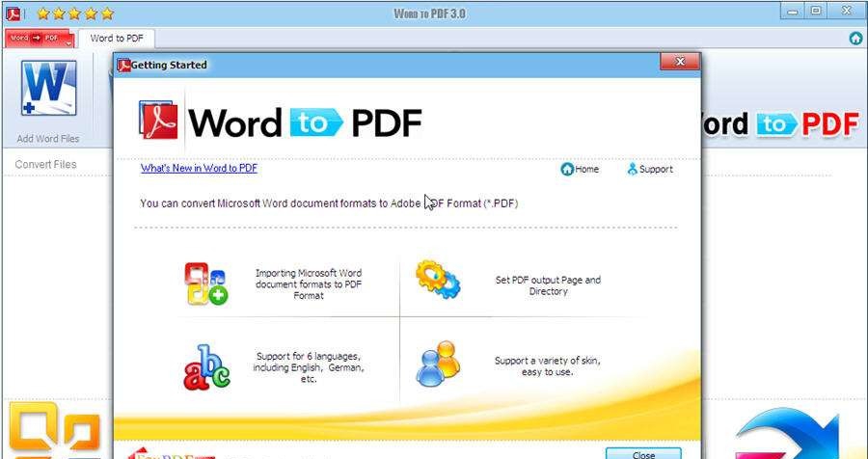Click the Word to PDF logo in dialog

tap(280, 121)
